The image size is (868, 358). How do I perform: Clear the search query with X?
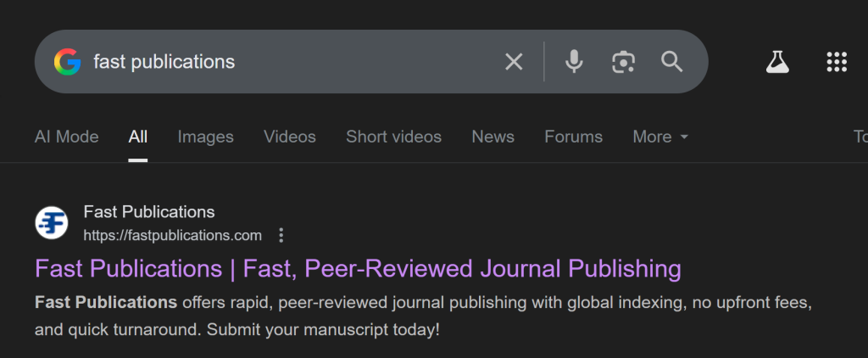click(x=514, y=62)
